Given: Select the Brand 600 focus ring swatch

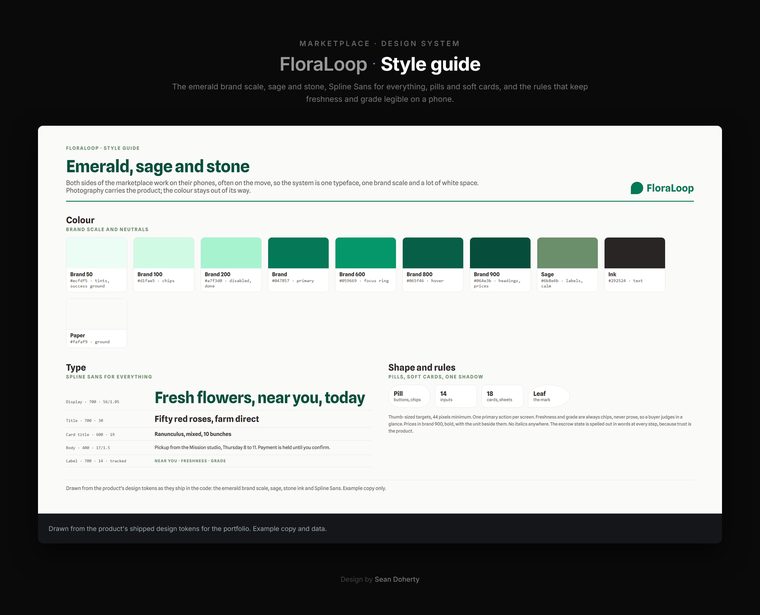Looking at the screenshot, I should tap(365, 264).
